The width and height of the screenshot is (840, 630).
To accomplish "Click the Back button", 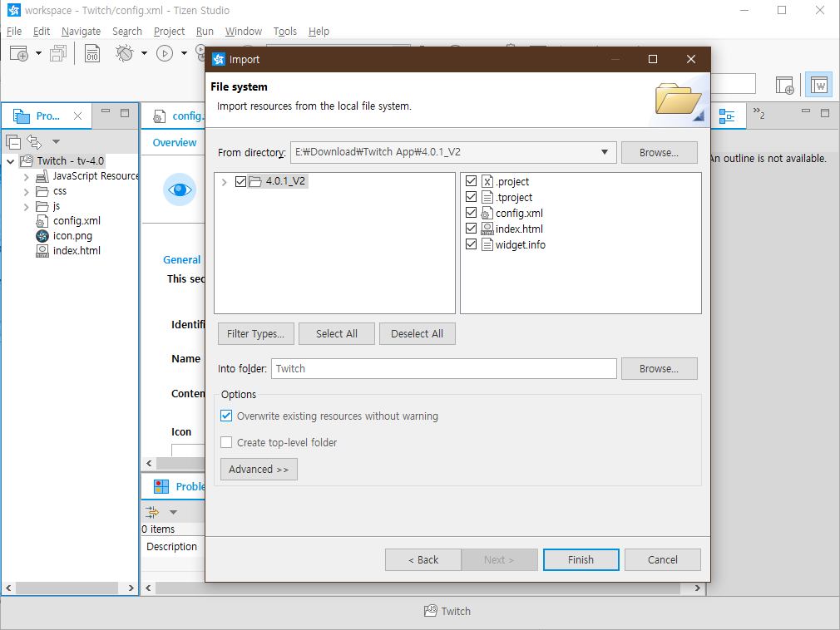I will (423, 560).
